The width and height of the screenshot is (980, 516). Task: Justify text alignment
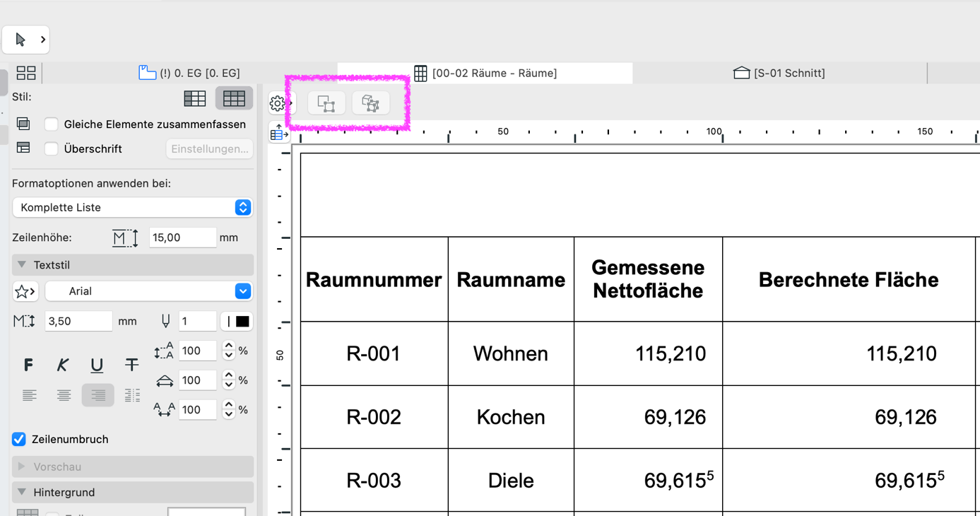point(132,395)
